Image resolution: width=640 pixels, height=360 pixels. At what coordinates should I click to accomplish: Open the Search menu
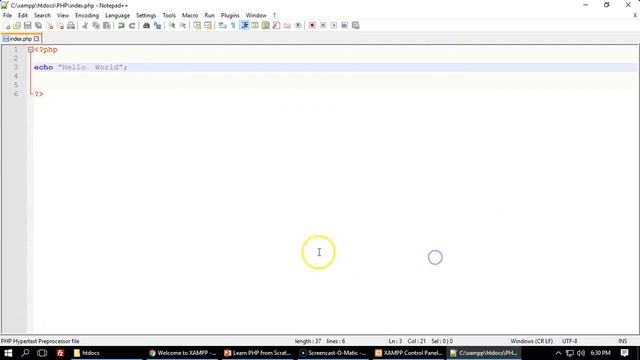point(42,15)
